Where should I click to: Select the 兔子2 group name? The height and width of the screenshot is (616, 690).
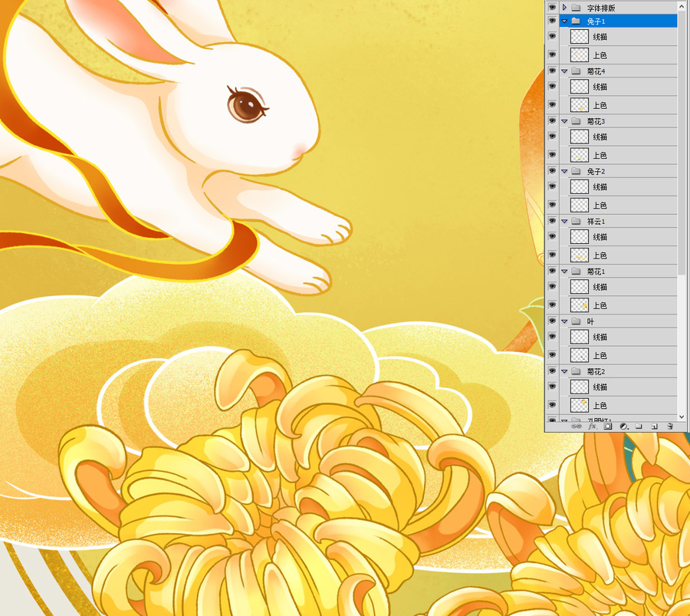tap(596, 172)
